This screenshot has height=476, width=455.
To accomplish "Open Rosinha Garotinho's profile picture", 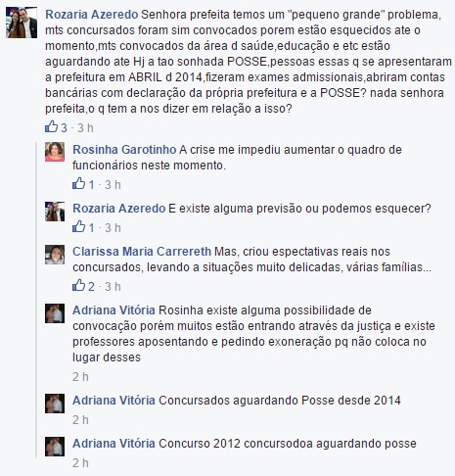I will click(55, 152).
